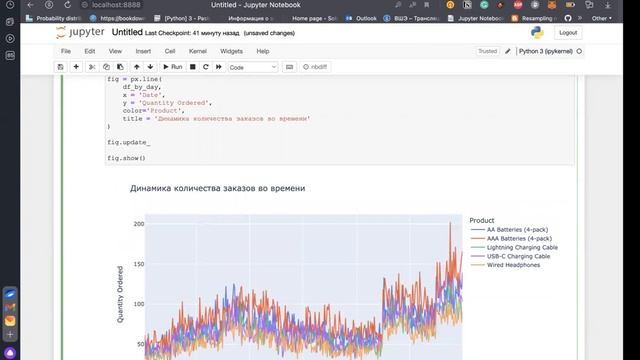Open the Help menu
This screenshot has width=640, height=360.
(263, 51)
